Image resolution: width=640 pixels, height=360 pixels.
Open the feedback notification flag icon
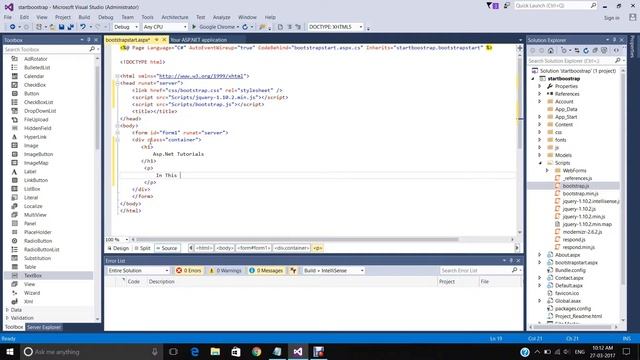click(x=492, y=6)
